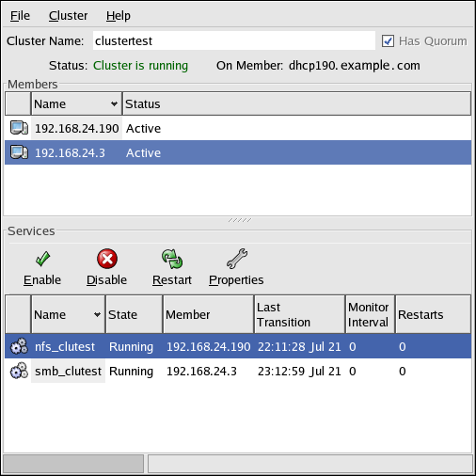Open the Cluster menu

point(68,16)
